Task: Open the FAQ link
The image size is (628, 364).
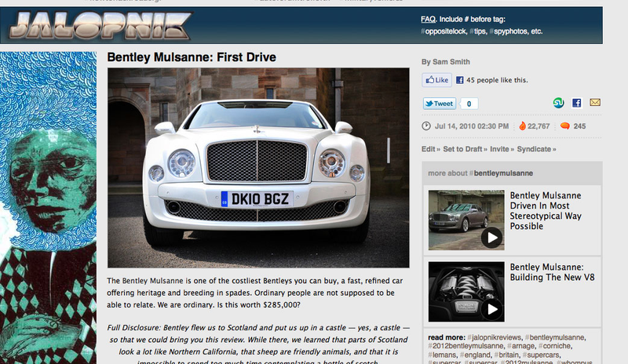Action: (x=428, y=20)
